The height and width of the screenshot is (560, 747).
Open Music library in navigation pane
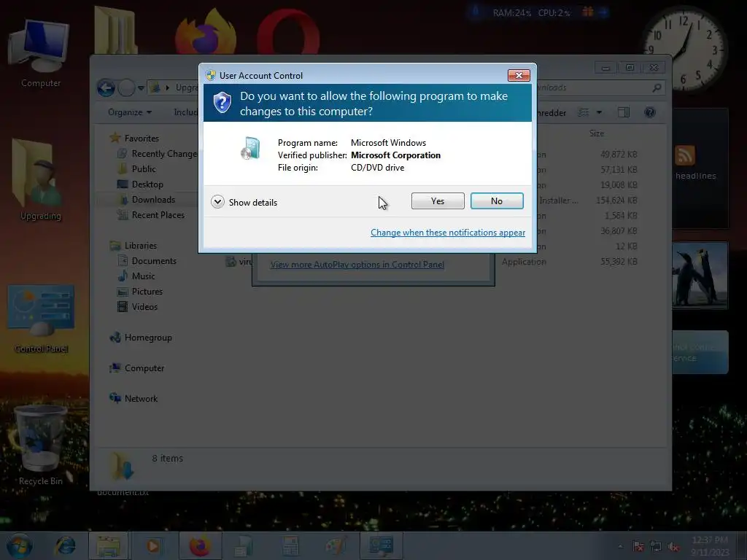coord(143,276)
